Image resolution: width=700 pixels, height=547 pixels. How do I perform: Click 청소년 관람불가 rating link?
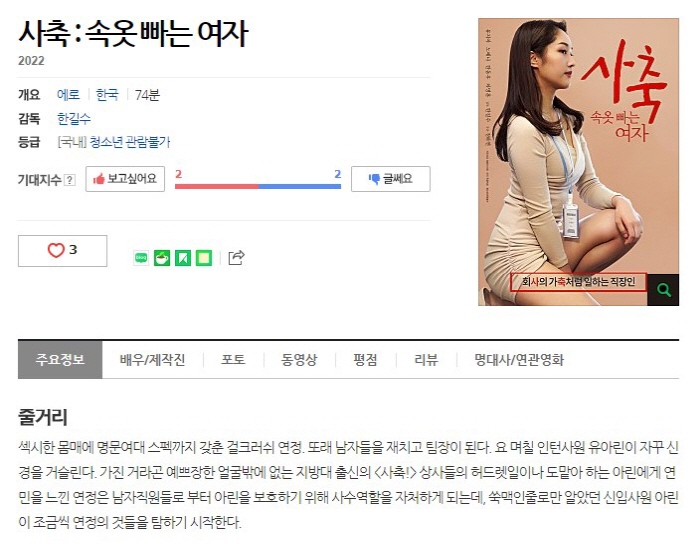pos(130,142)
